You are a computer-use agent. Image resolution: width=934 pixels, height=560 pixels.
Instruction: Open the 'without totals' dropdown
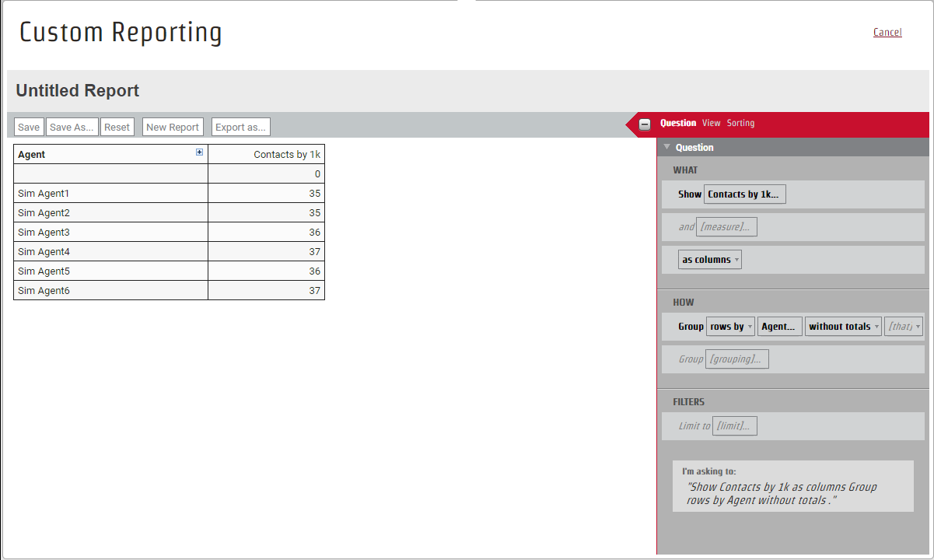pos(843,327)
